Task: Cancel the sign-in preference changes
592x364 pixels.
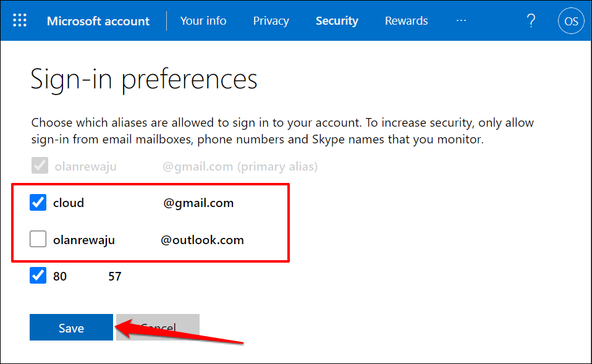Action: pos(159,328)
